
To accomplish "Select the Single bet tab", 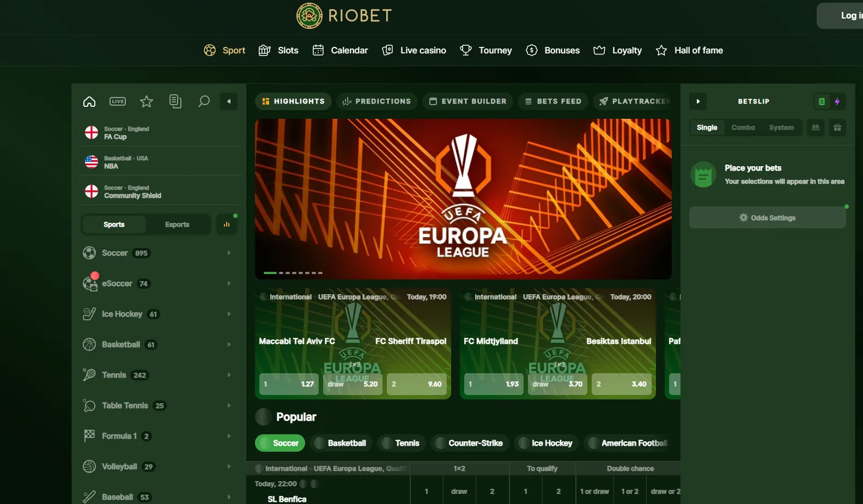I will (707, 127).
